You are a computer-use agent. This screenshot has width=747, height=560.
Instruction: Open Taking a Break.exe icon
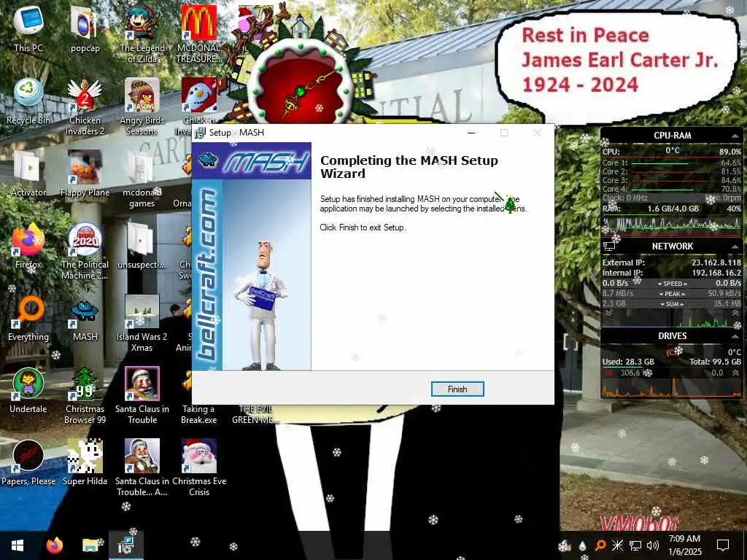[198, 396]
